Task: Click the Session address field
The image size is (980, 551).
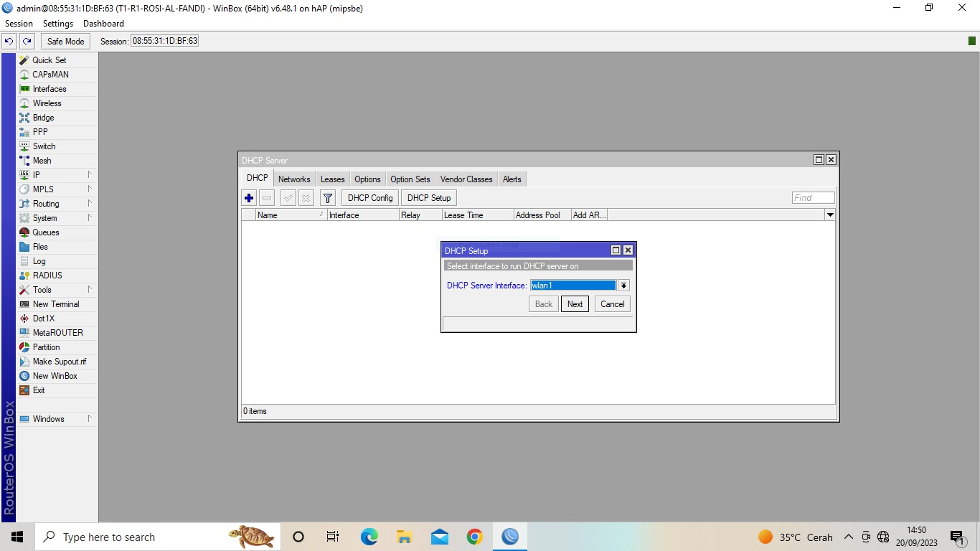Action: [164, 41]
